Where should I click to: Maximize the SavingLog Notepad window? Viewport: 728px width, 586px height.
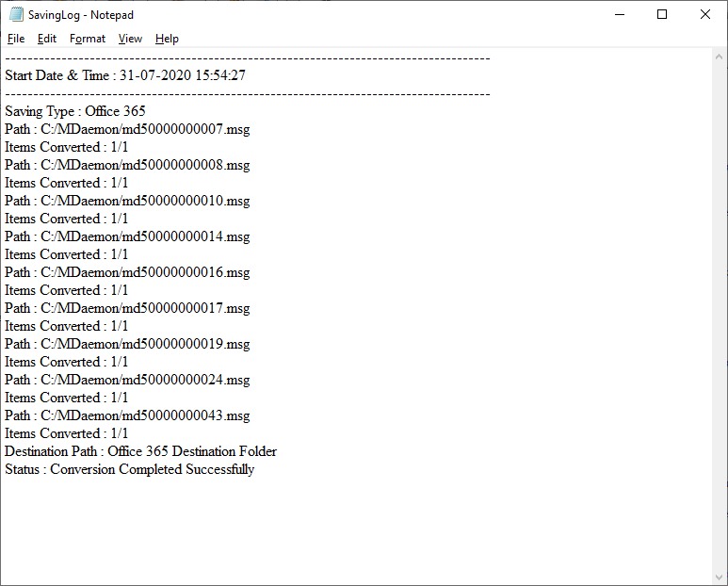click(662, 14)
